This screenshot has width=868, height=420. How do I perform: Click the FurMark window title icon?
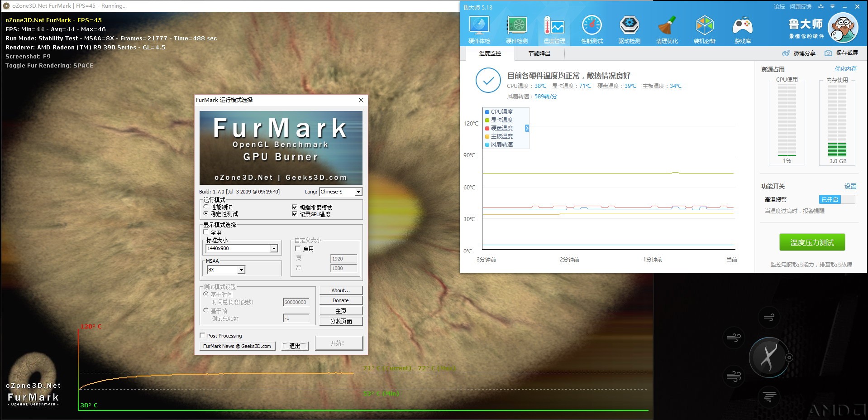(6, 6)
